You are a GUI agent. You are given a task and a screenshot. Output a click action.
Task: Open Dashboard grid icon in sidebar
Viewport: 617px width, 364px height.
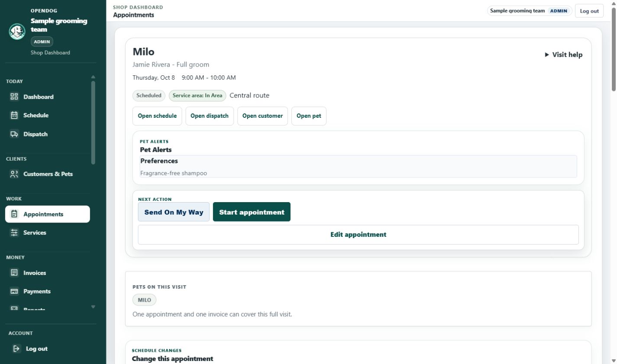pos(14,97)
